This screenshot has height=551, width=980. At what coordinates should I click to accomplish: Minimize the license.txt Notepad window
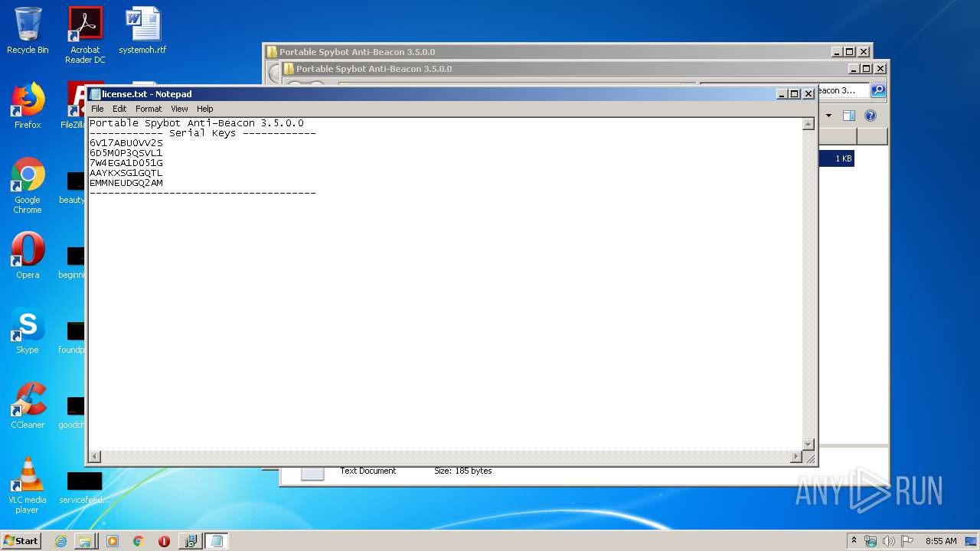tap(782, 94)
